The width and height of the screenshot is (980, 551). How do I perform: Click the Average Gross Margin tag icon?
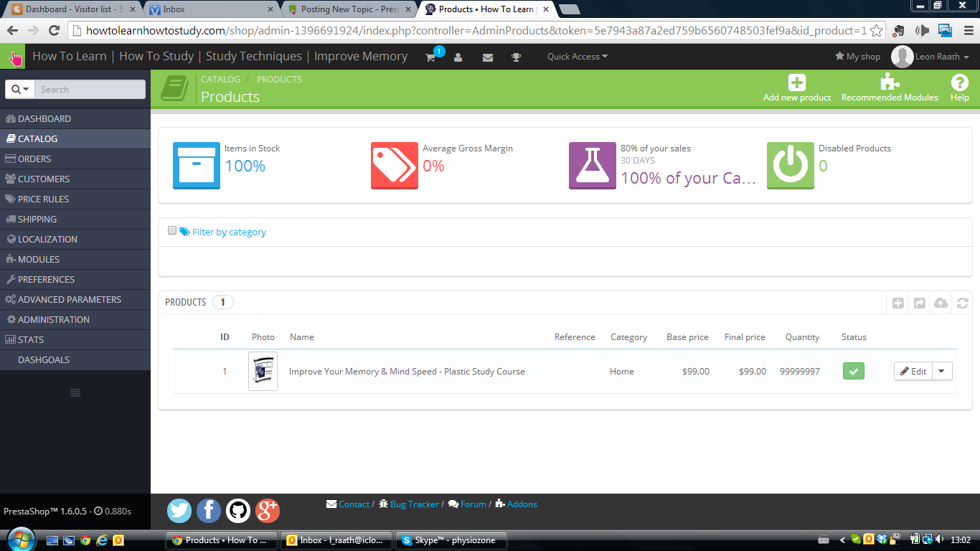[395, 166]
